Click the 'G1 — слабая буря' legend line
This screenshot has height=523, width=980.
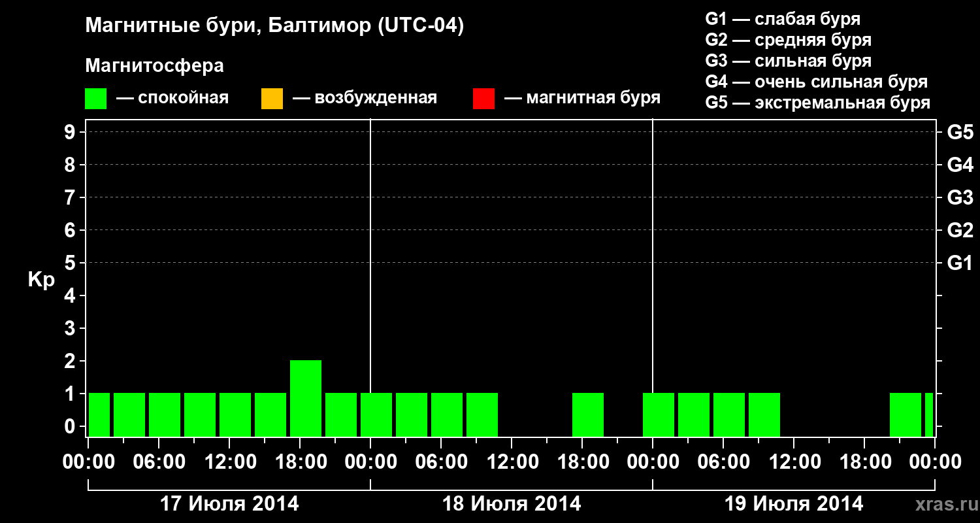click(783, 19)
